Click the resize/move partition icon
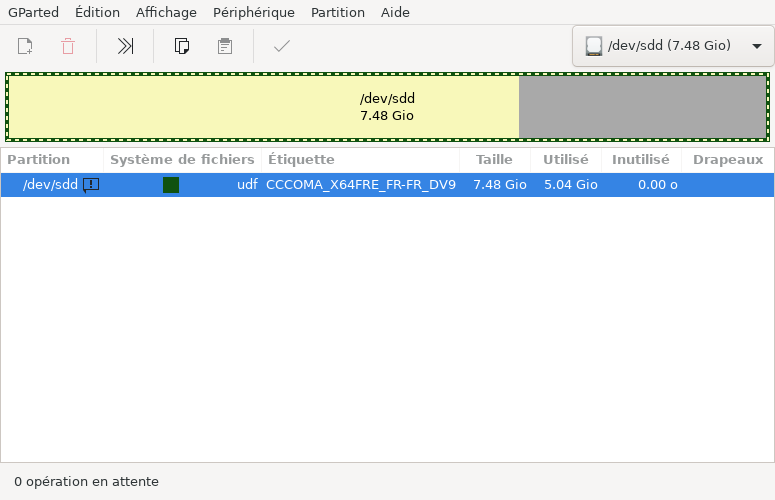775x500 pixels. click(125, 46)
